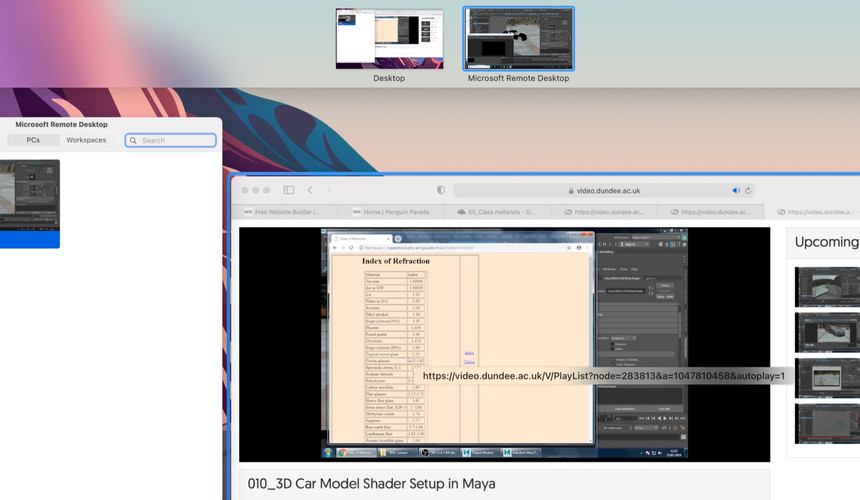Switch to the Microsoft Remote Desktop space

(x=518, y=38)
